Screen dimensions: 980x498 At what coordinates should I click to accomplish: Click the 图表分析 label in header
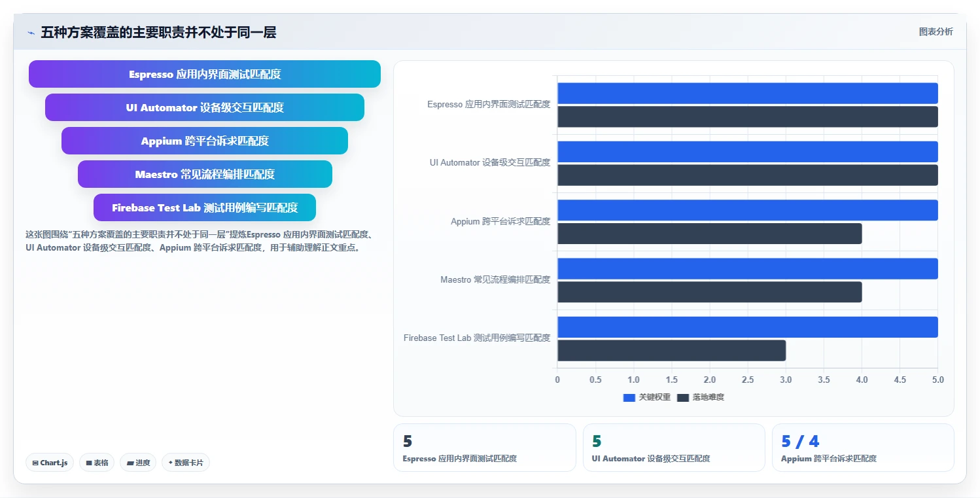[x=936, y=31]
